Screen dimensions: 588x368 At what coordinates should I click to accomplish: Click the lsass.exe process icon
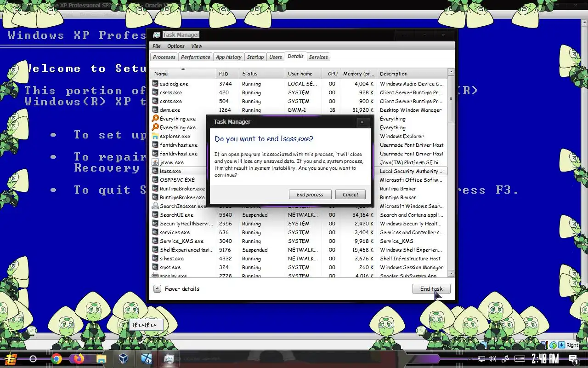tap(155, 171)
